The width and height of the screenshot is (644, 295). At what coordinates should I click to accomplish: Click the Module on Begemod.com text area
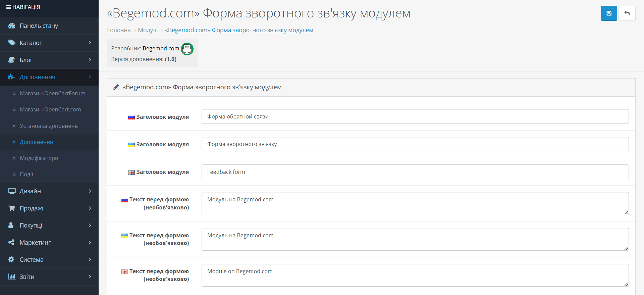415,275
